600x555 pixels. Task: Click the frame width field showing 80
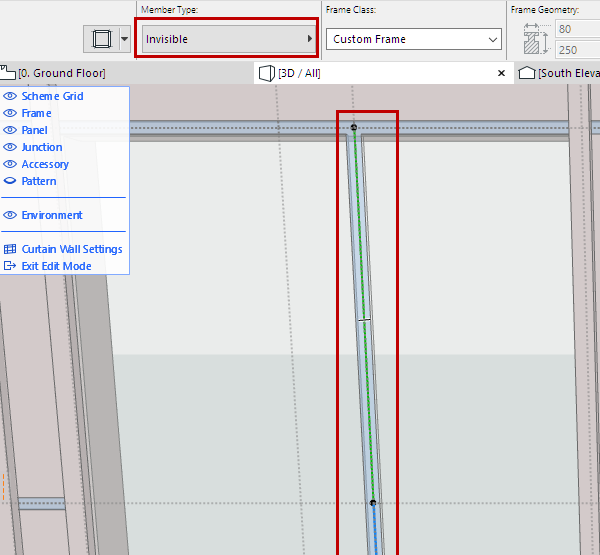click(578, 30)
